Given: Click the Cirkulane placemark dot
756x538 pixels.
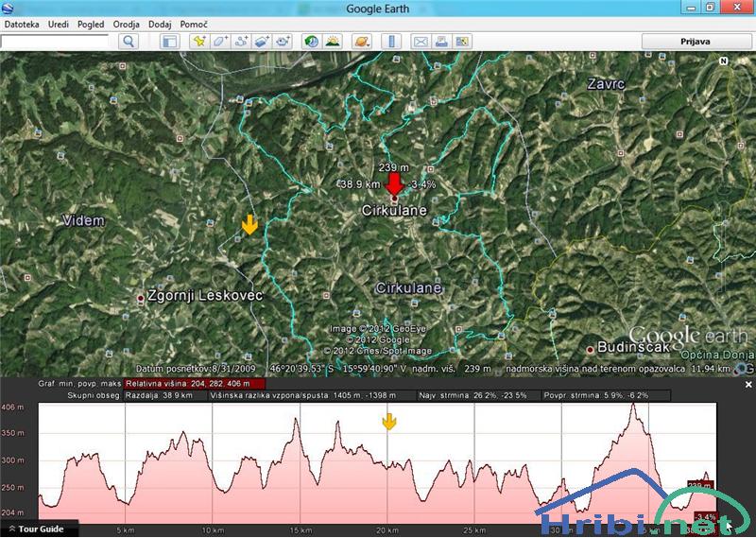Looking at the screenshot, I should (394, 199).
